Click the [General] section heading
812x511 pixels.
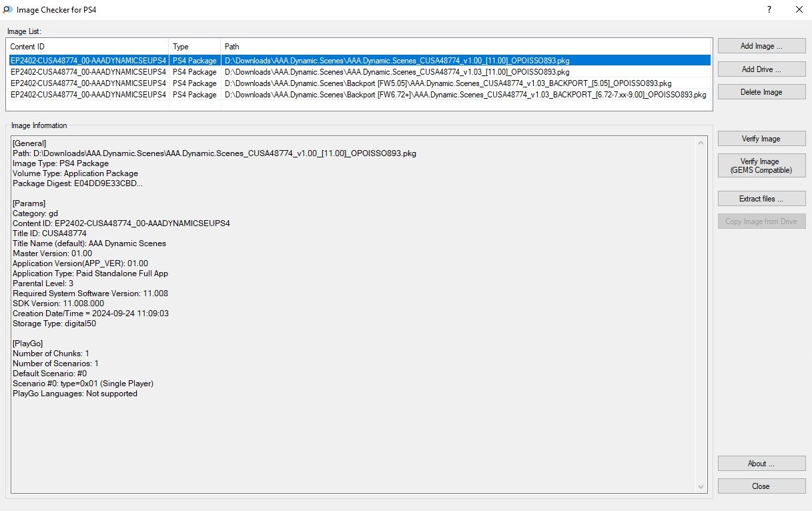click(29, 143)
